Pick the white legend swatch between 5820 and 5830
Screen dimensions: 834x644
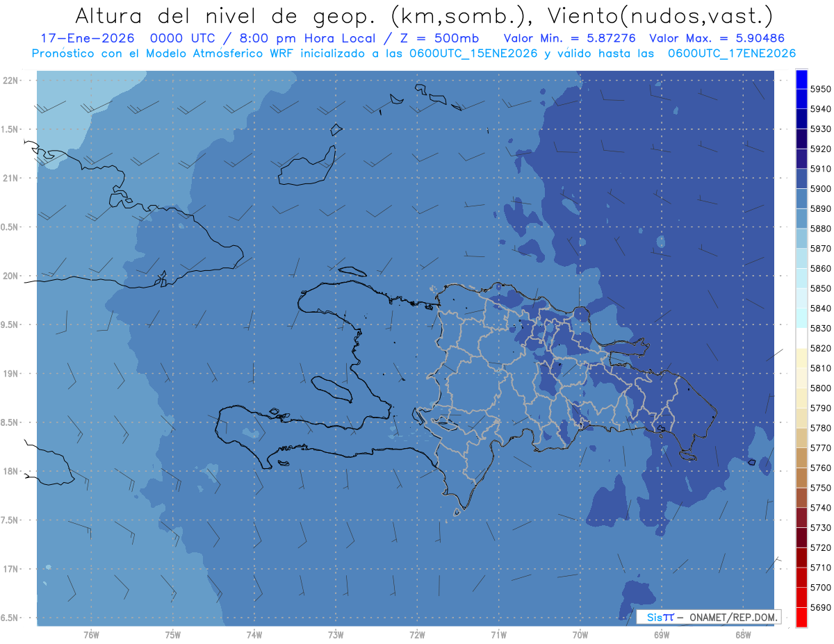pos(801,338)
